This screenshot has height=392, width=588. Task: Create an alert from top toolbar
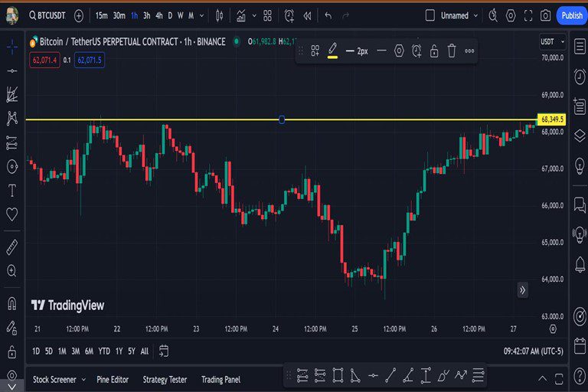(289, 16)
